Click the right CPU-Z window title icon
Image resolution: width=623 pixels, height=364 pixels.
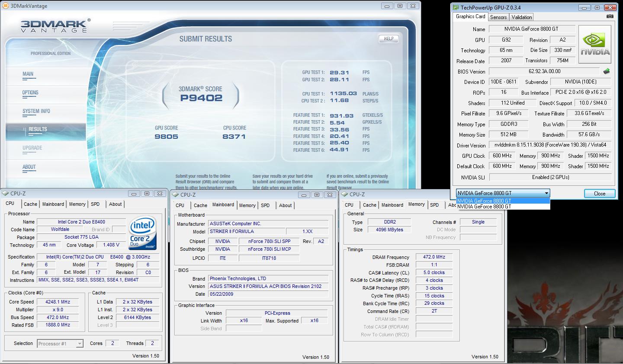[345, 195]
